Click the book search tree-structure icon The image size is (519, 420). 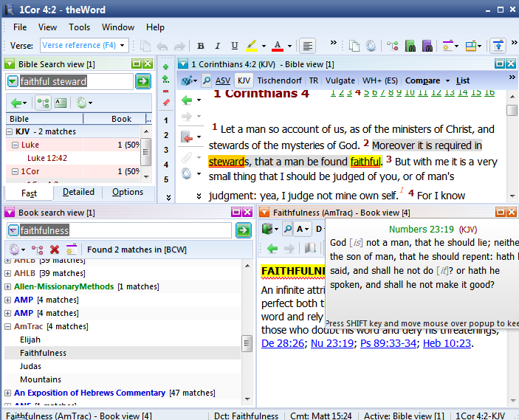pyautogui.click(x=37, y=249)
